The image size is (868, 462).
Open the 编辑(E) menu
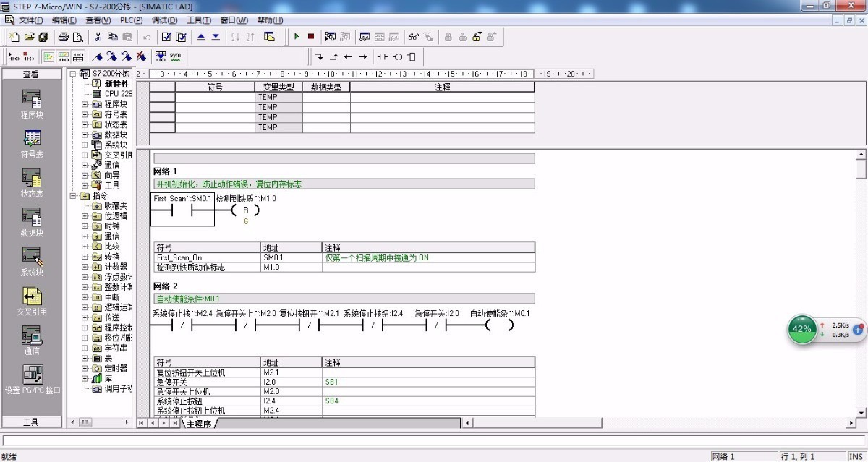pos(64,20)
